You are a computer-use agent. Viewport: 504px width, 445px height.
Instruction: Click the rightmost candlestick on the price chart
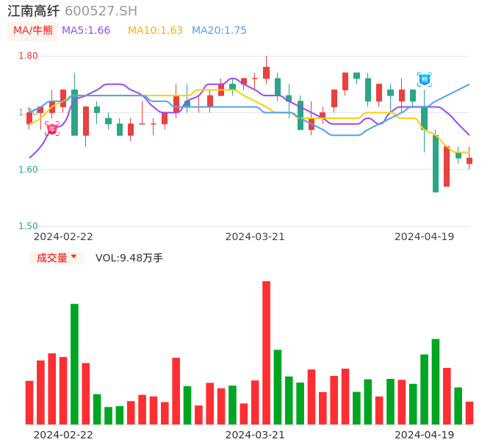click(x=469, y=160)
